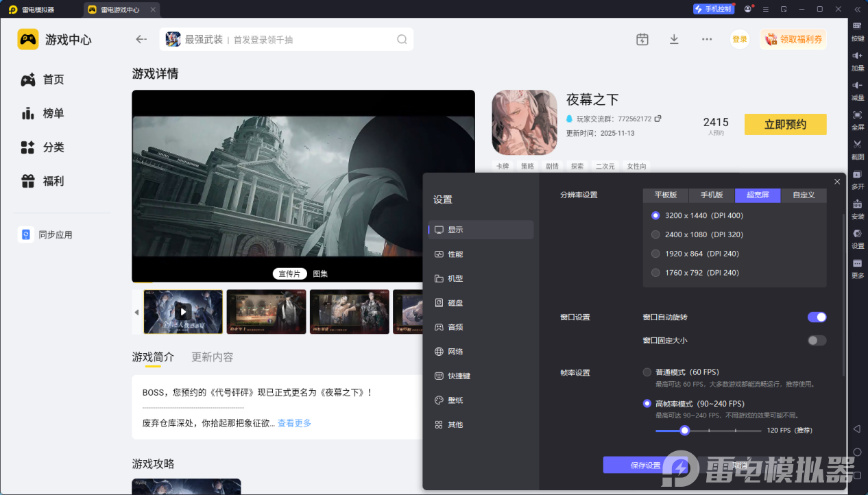Click the download manager arrow icon
The image size is (868, 495).
coord(674,40)
